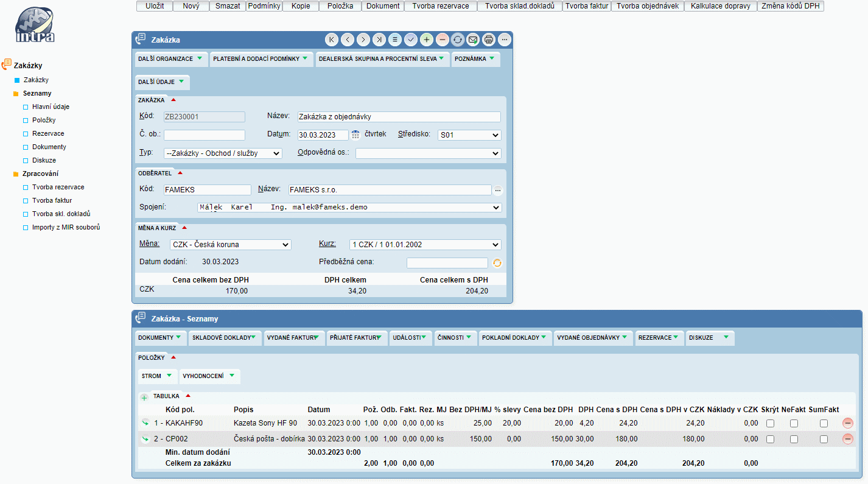Send the order by email using the envelope icon
Viewport: 868px width, 484px height.
point(473,40)
